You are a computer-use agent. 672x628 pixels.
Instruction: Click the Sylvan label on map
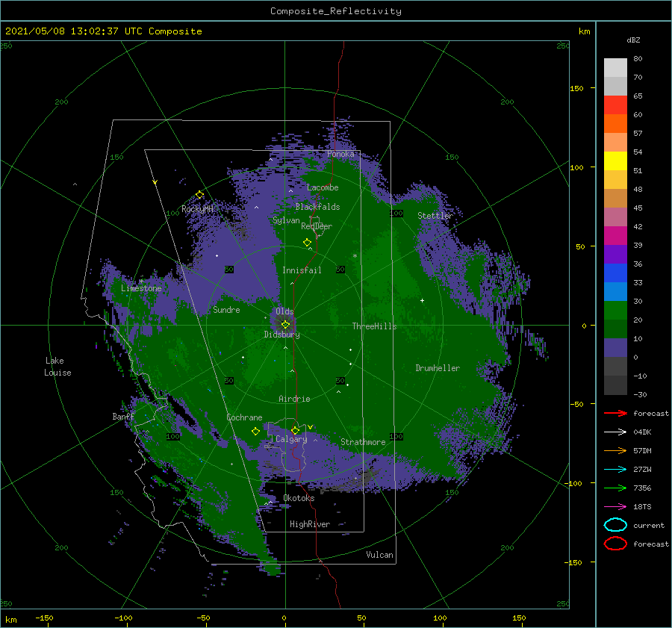click(x=286, y=220)
